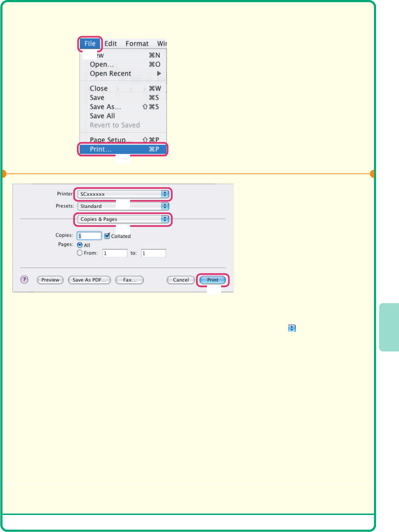The image size is (399, 532).
Task: Expand the Open Recent submenu
Action: tap(111, 73)
